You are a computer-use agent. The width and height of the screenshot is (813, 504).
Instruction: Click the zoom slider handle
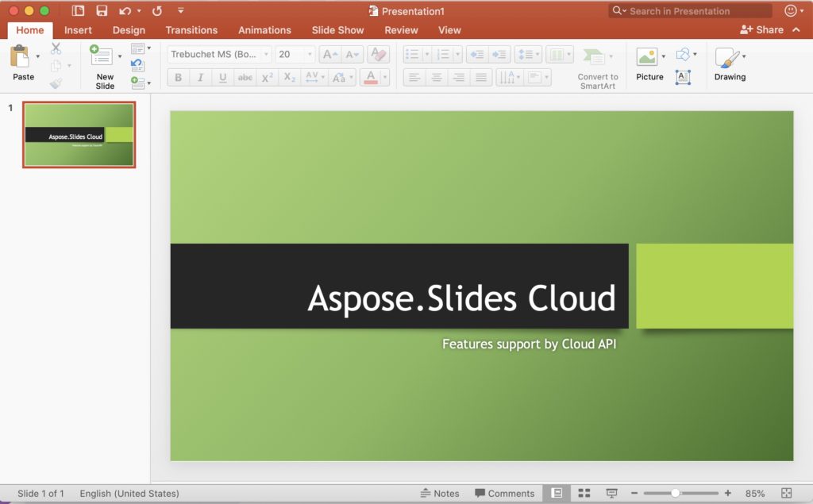click(675, 493)
